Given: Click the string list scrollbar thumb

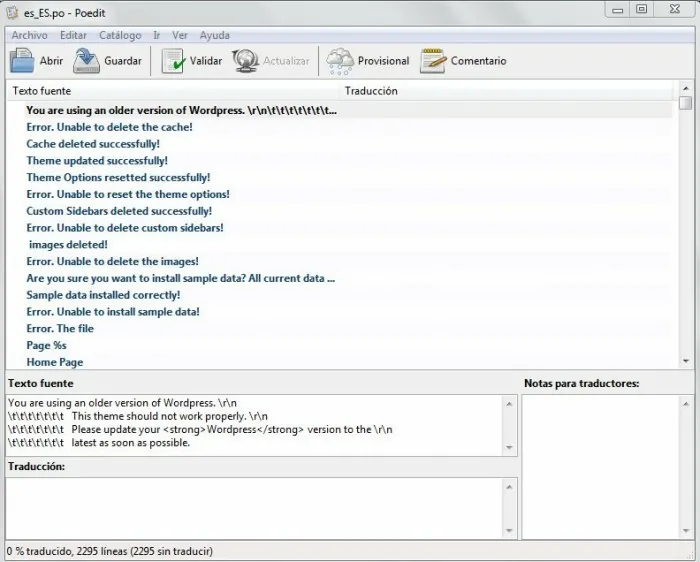Looking at the screenshot, I should click(x=686, y=103).
